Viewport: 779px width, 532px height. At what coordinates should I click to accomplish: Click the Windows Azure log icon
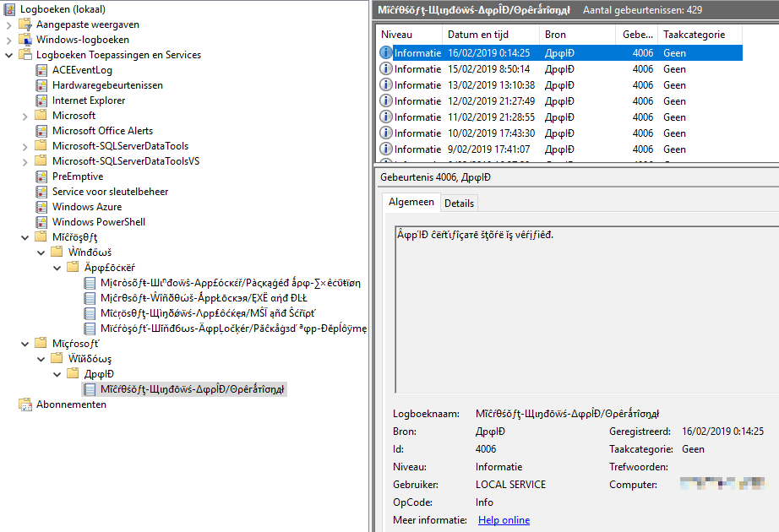pyautogui.click(x=41, y=207)
